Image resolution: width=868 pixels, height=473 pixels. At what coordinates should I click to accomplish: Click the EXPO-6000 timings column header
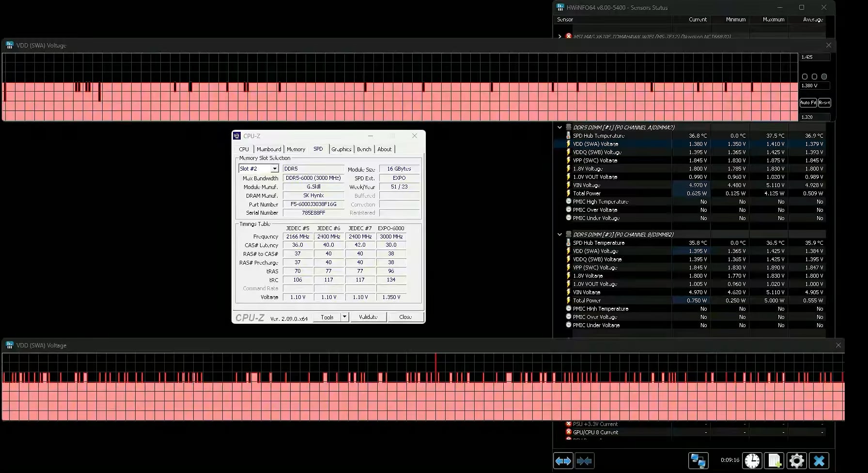(391, 228)
